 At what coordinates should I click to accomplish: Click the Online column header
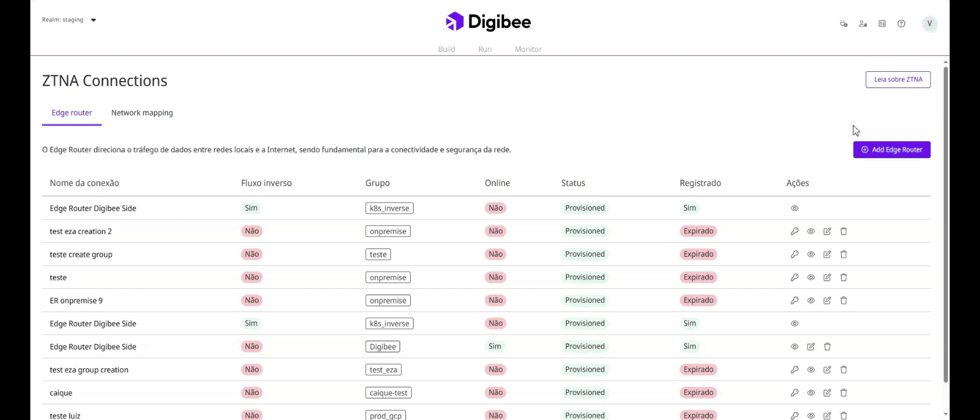[x=497, y=183]
